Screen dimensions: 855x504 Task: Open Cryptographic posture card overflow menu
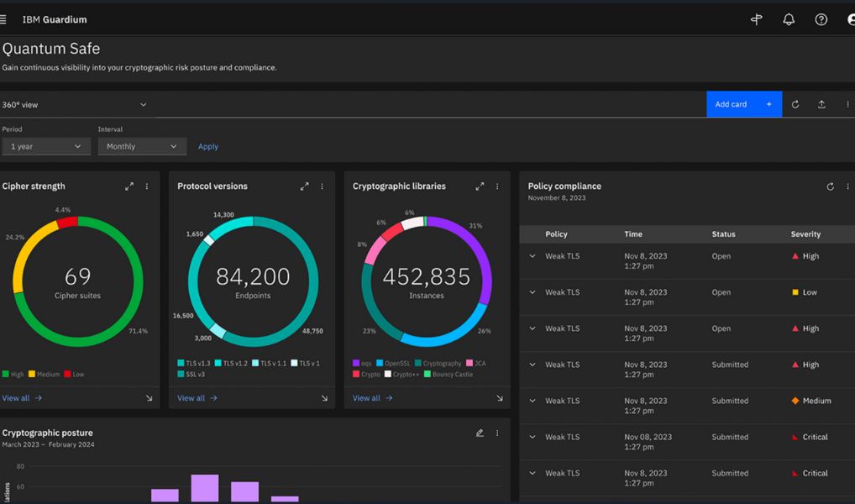496,433
